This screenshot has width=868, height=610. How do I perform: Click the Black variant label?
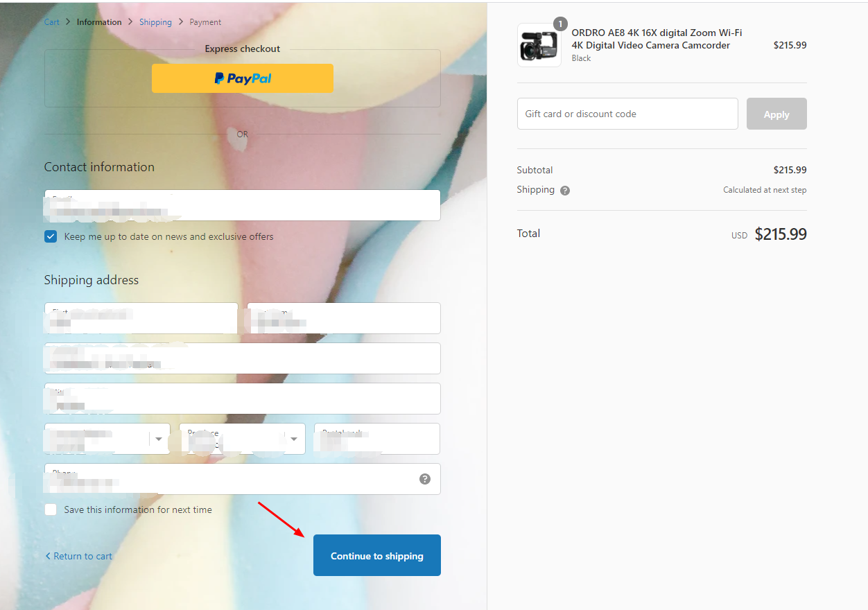click(x=581, y=58)
